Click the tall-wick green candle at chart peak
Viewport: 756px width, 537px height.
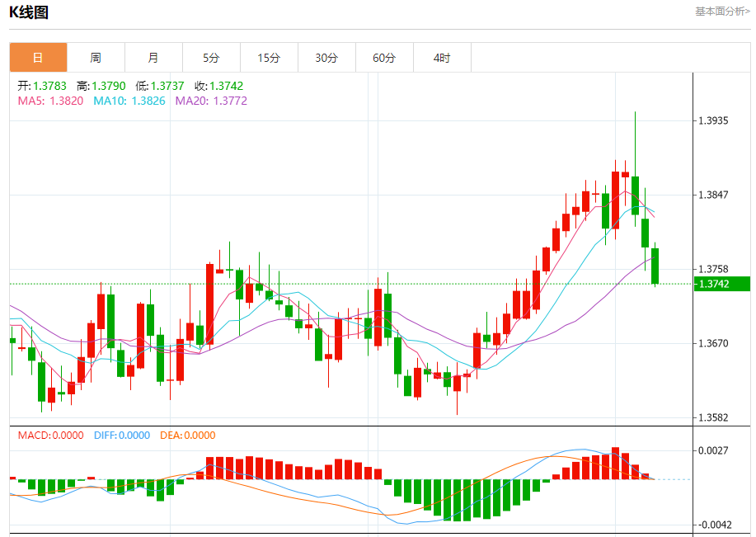point(635,195)
